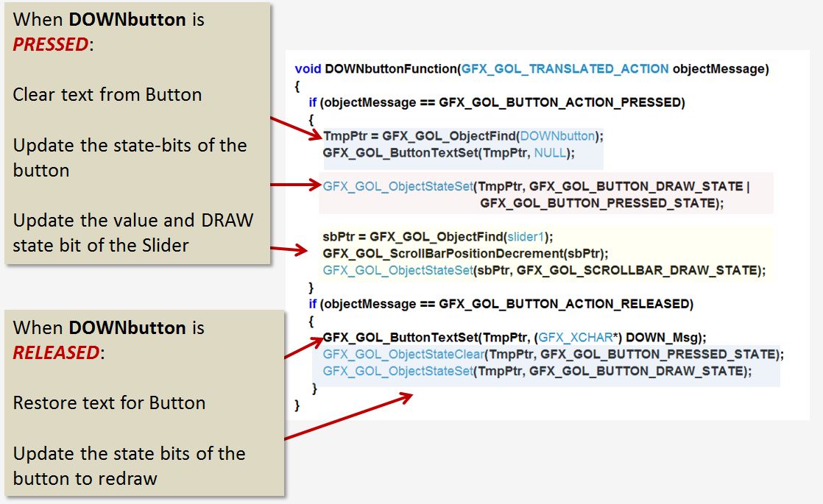The height and width of the screenshot is (504, 823).
Task: Select the red PRESSED label in top callout
Action: pyautogui.click(x=51, y=44)
